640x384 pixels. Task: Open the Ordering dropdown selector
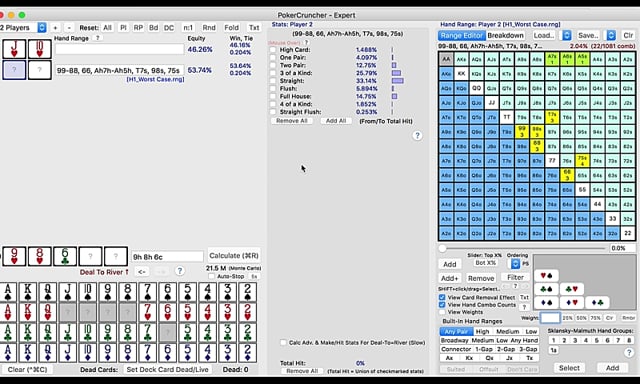point(515,264)
